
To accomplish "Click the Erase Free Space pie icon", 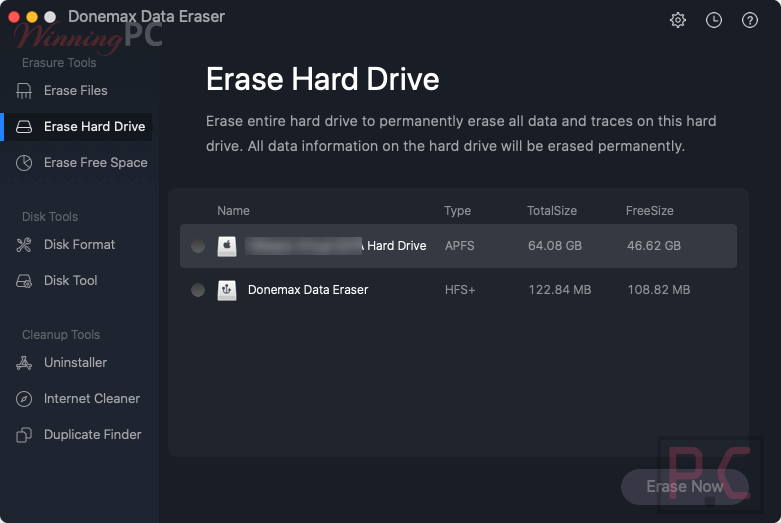I will (x=24, y=163).
